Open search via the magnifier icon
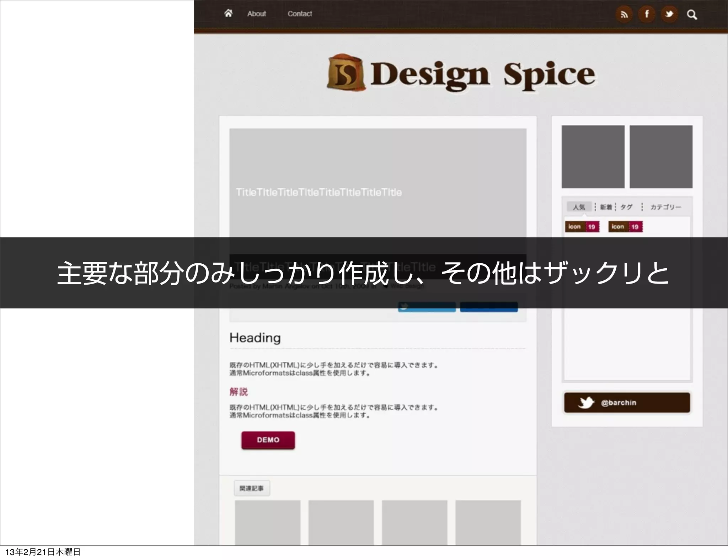The height and width of the screenshot is (560, 728). (692, 15)
